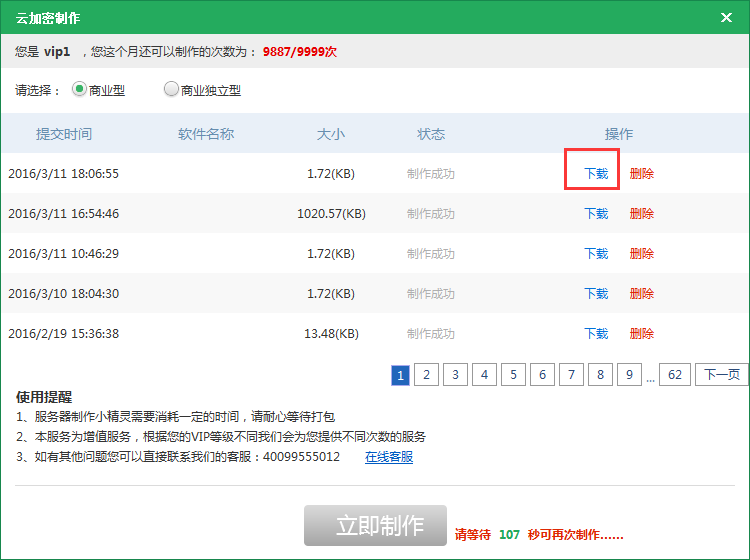Download the 2016/3/10 18:04:30 entry

click(x=596, y=294)
